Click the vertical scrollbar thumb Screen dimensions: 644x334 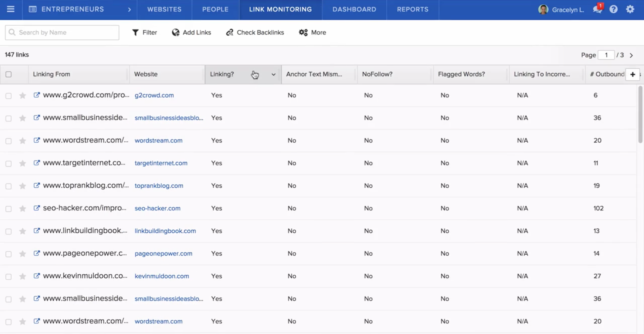(640, 114)
